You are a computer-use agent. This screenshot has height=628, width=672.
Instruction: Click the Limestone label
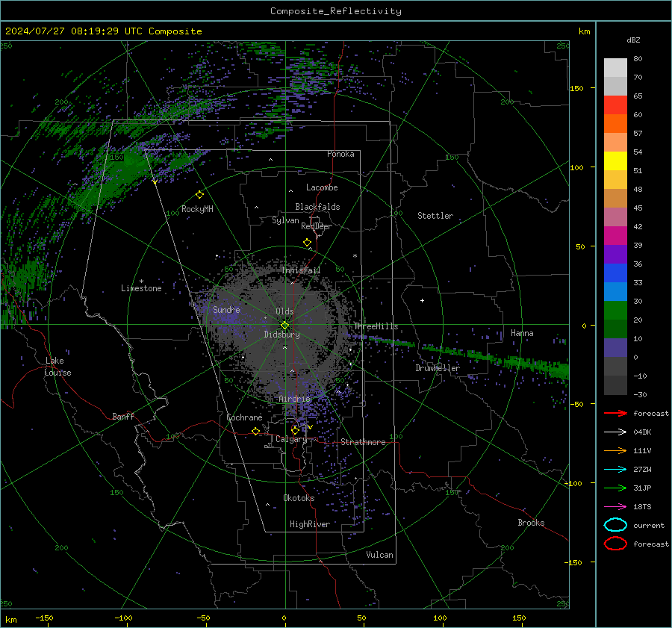point(141,288)
